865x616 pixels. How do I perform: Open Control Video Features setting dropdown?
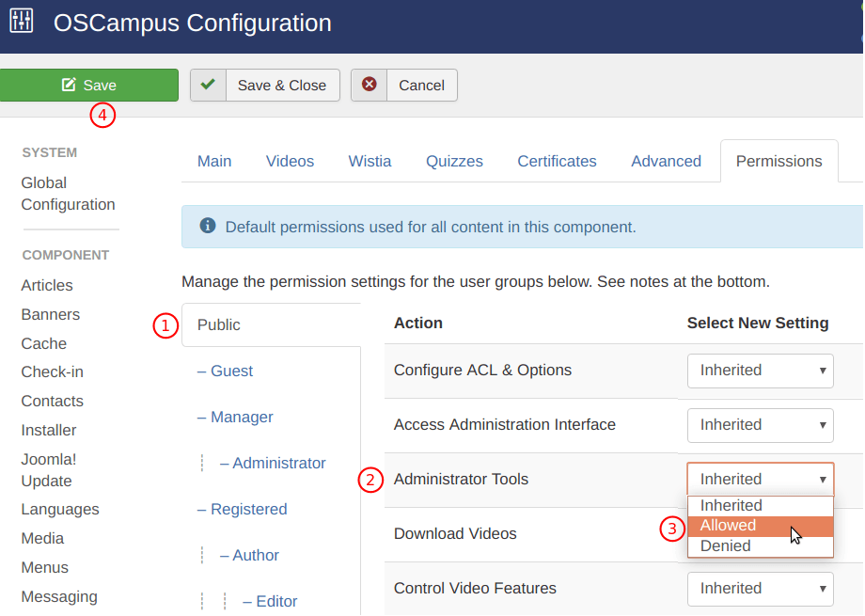point(761,589)
